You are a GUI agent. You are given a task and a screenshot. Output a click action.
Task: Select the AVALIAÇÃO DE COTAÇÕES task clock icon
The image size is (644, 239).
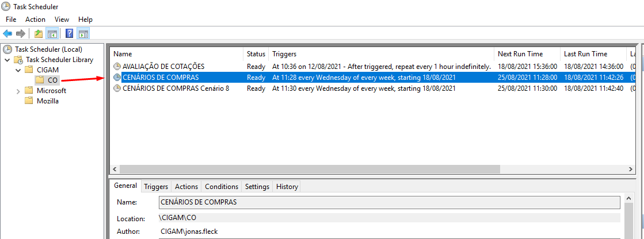(117, 67)
